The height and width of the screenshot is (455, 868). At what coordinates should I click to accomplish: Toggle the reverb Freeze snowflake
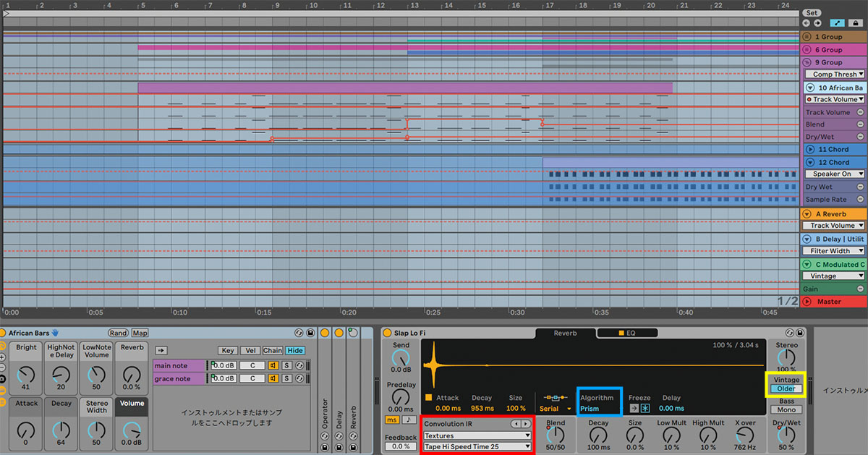[645, 409]
